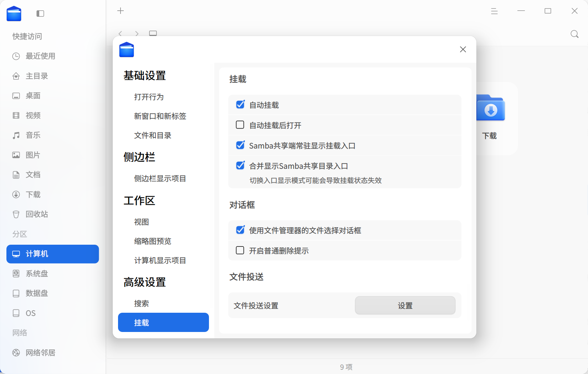Uncheck 使用文件管理器的文件选择对话框
The height and width of the screenshot is (374, 588).
pos(240,230)
